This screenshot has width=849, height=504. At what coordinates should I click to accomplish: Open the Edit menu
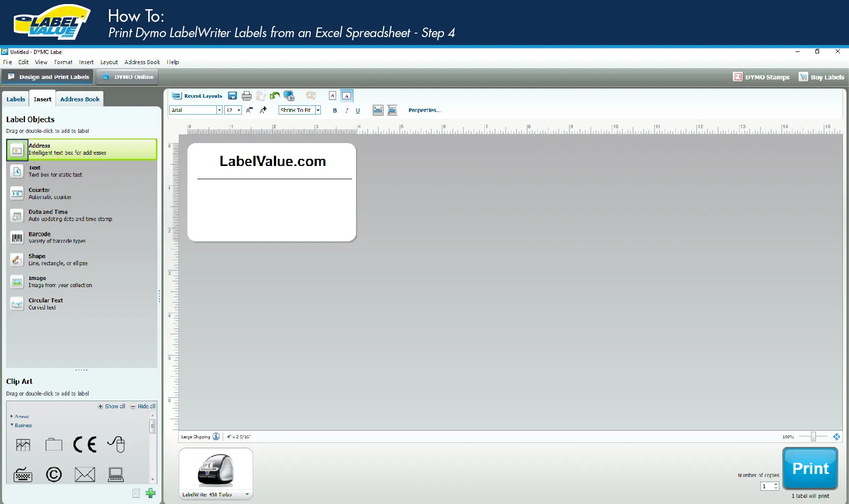[x=23, y=62]
